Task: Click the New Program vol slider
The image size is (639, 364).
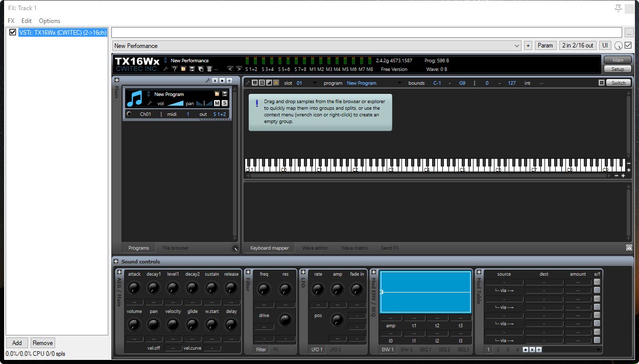Action: click(x=175, y=103)
